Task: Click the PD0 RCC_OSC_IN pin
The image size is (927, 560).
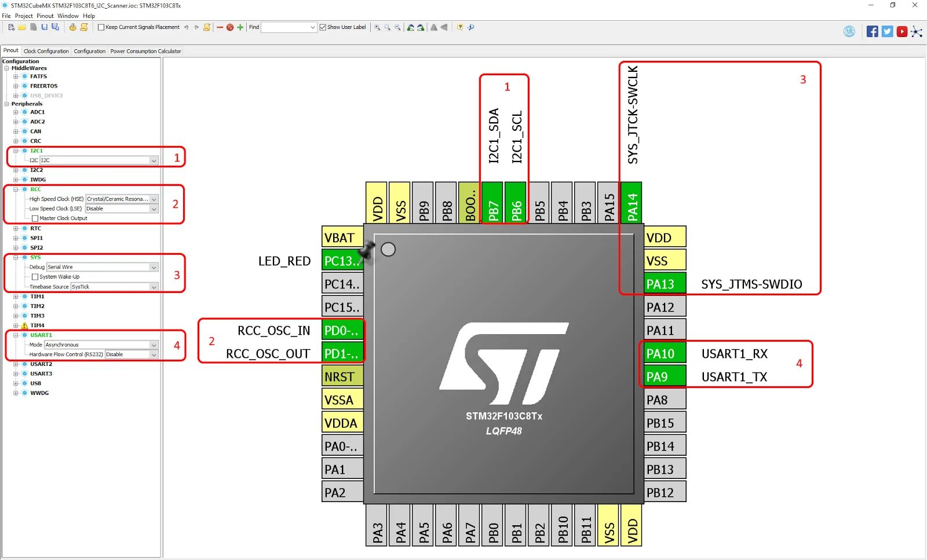Action: pyautogui.click(x=342, y=330)
